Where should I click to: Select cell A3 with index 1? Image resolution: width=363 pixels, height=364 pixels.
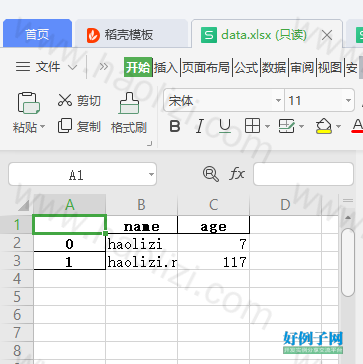(x=70, y=261)
